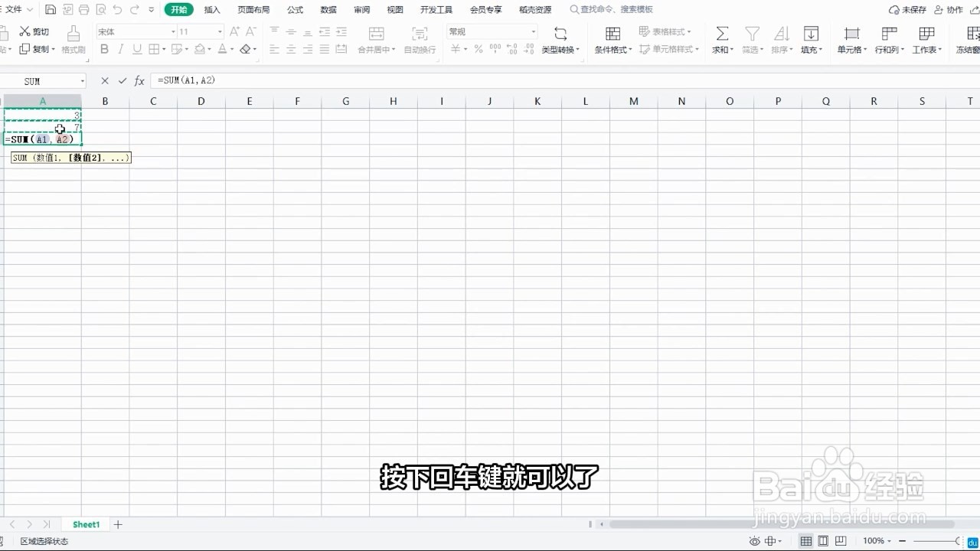The height and width of the screenshot is (551, 980).
Task: Switch to the 页面布局 Page Layout tab
Action: coord(253,10)
